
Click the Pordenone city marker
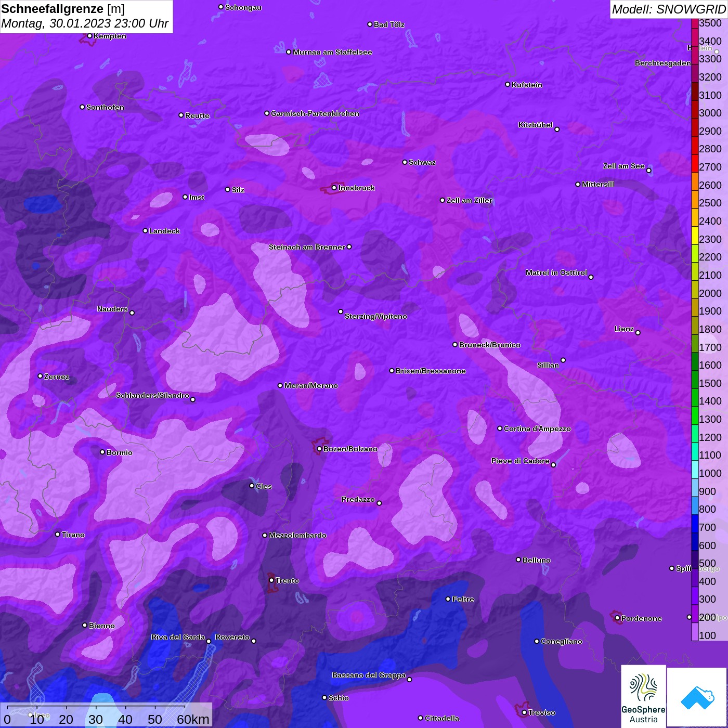pyautogui.click(x=617, y=618)
